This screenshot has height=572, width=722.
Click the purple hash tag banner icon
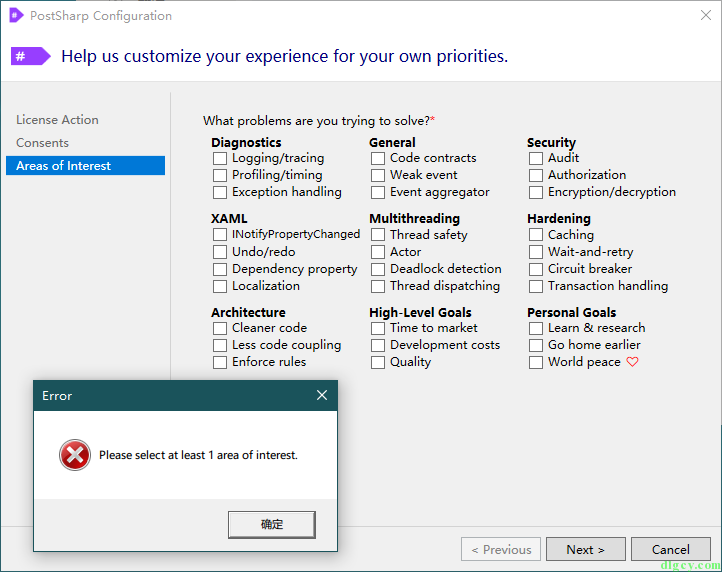tap(30, 56)
